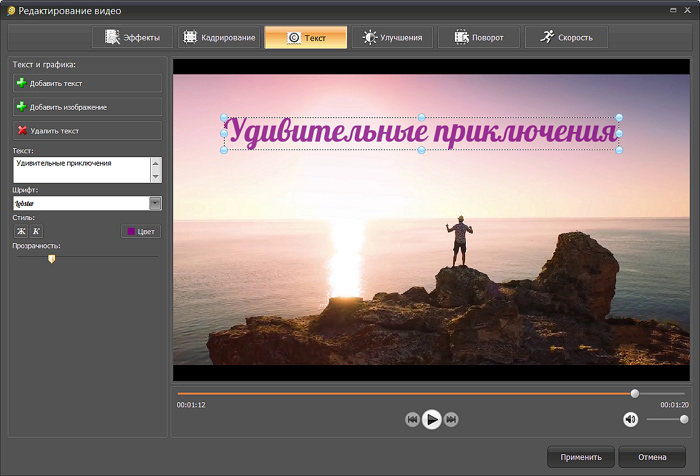
Task: Click the Добавить текст button
Action: pyautogui.click(x=88, y=84)
